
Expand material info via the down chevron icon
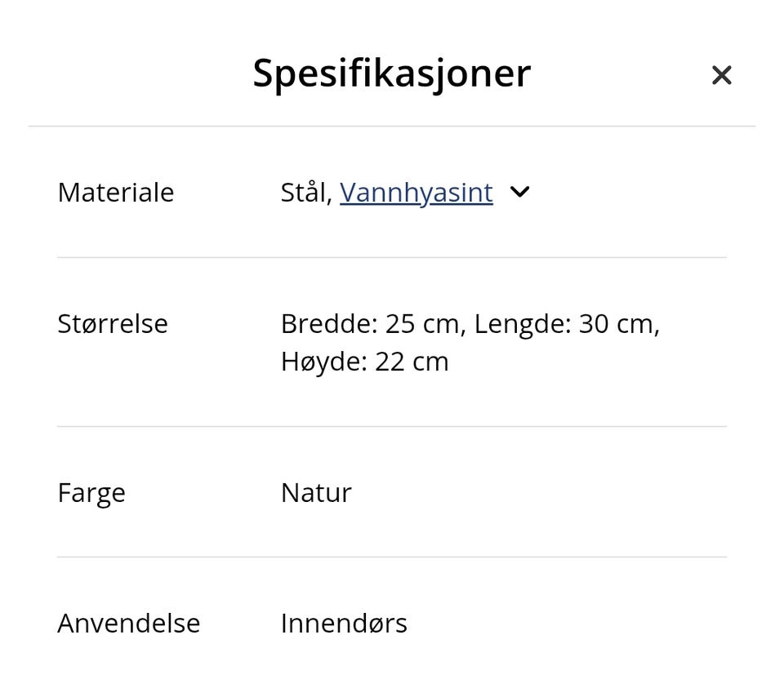click(x=519, y=193)
